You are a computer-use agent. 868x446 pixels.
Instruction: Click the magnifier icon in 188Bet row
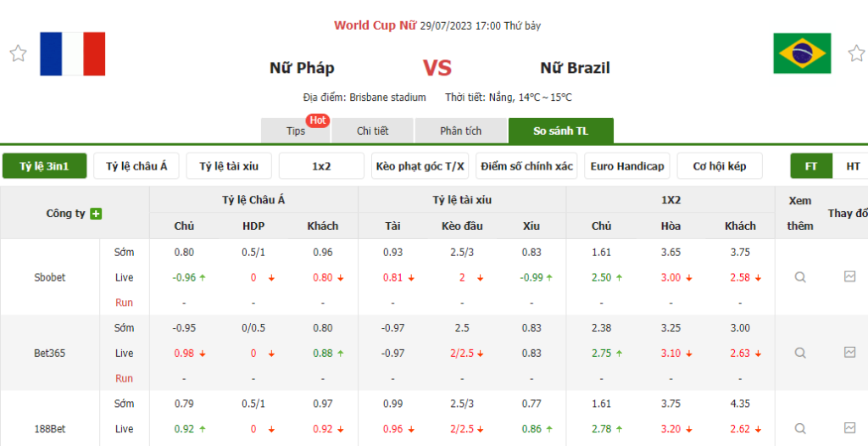pyautogui.click(x=800, y=429)
